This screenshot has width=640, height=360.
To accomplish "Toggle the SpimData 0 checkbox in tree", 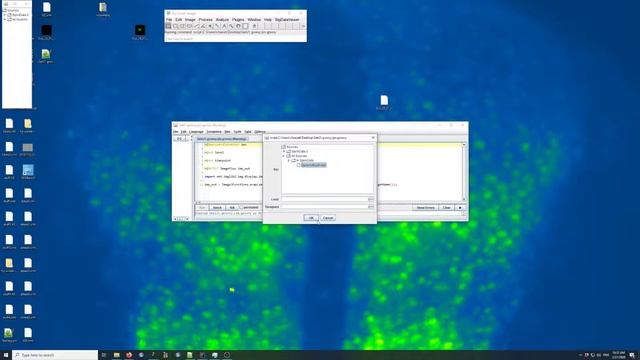I will click(289, 151).
